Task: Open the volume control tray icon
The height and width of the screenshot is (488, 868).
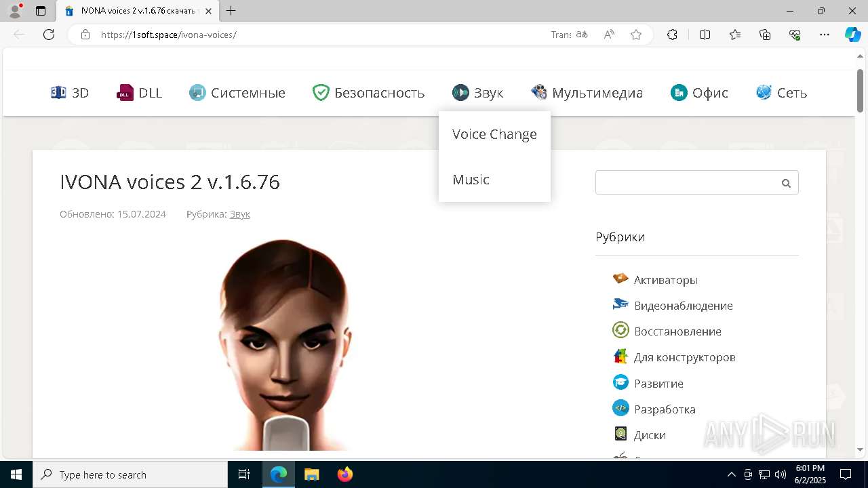Action: pos(781,474)
